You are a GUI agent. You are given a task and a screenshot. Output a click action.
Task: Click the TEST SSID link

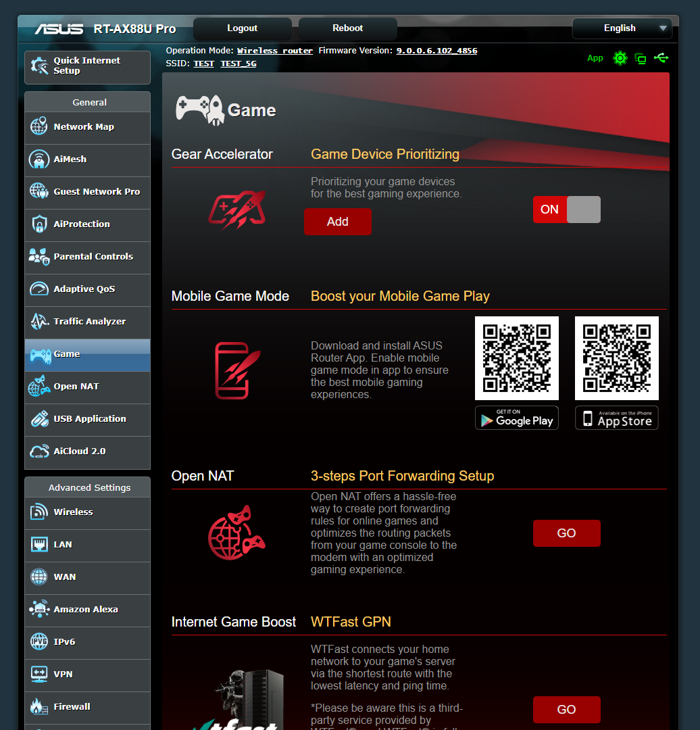204,64
